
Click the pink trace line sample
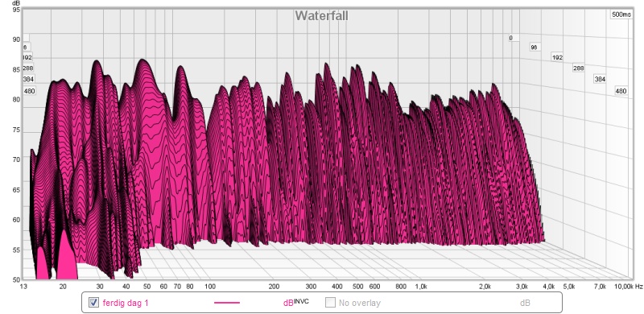click(227, 303)
